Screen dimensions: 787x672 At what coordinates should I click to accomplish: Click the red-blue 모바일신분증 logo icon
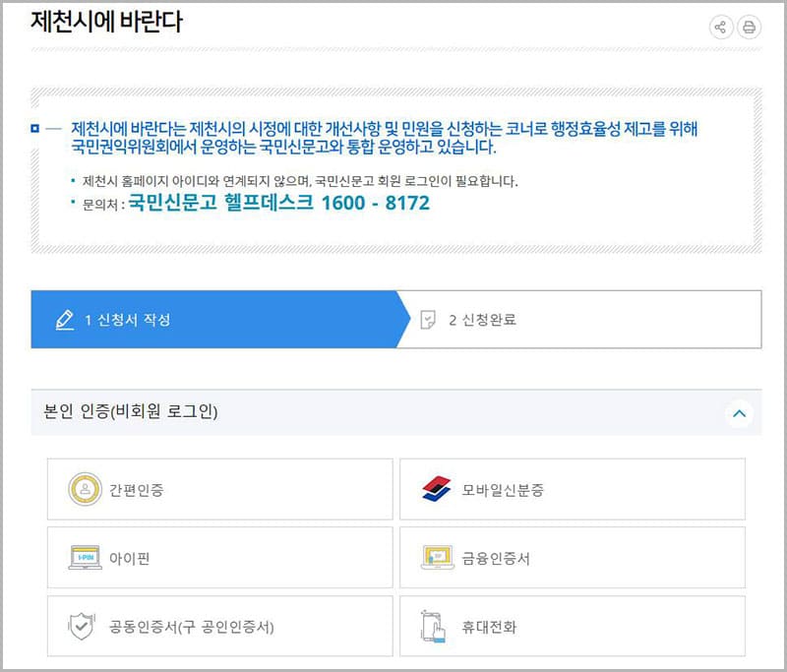pos(436,489)
